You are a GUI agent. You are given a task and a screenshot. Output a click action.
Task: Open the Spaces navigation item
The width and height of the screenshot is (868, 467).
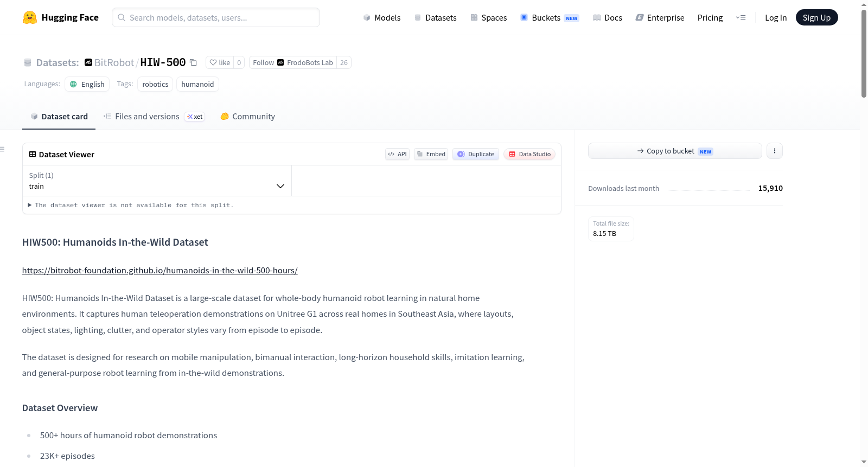(x=489, y=17)
